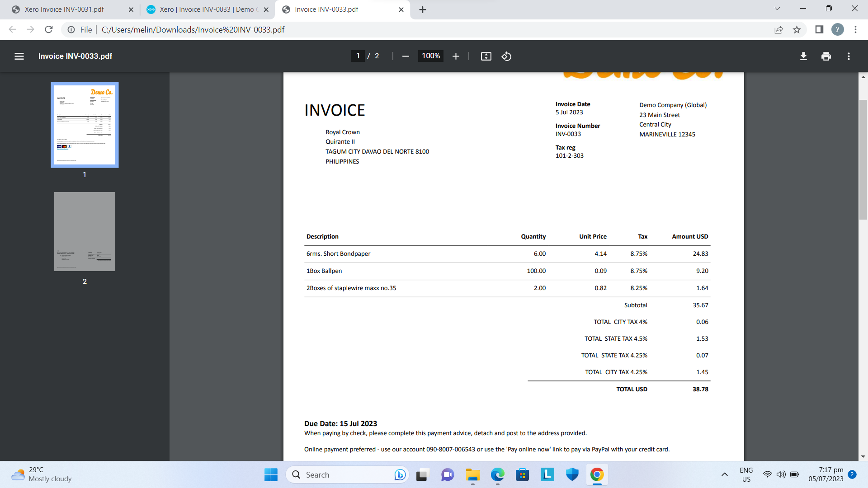This screenshot has width=868, height=488.
Task: Switch to the Xero Invoice INV-0031.pdf tab
Action: 64,9
